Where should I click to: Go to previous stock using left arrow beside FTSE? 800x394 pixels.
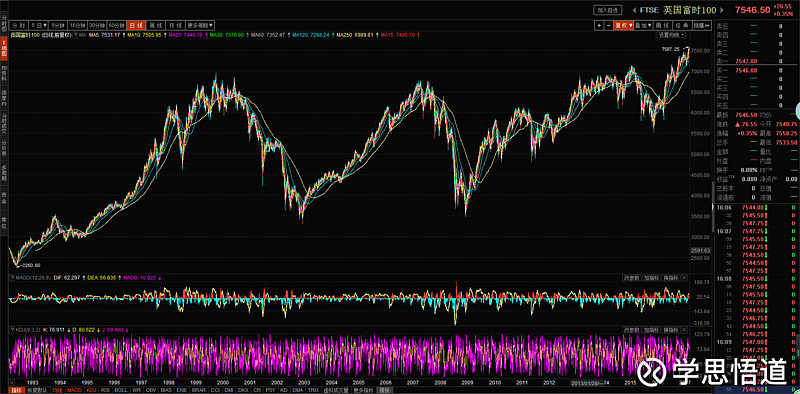[x=635, y=10]
